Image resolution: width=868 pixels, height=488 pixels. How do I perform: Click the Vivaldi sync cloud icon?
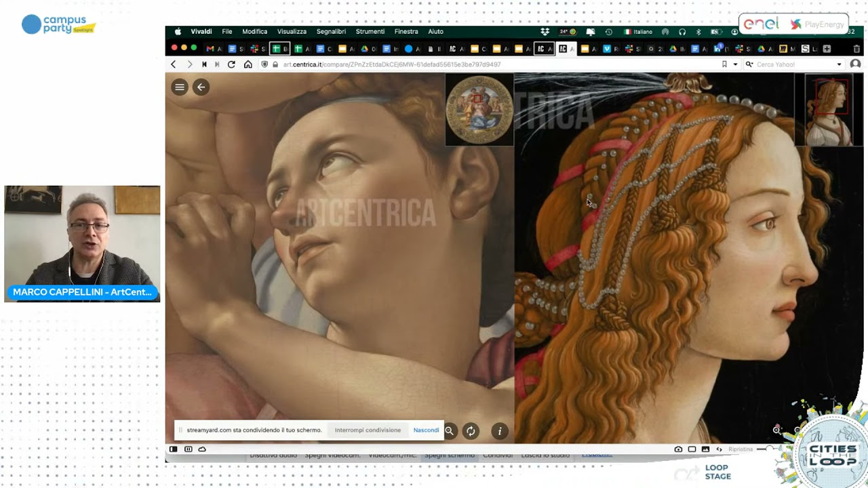click(x=202, y=449)
